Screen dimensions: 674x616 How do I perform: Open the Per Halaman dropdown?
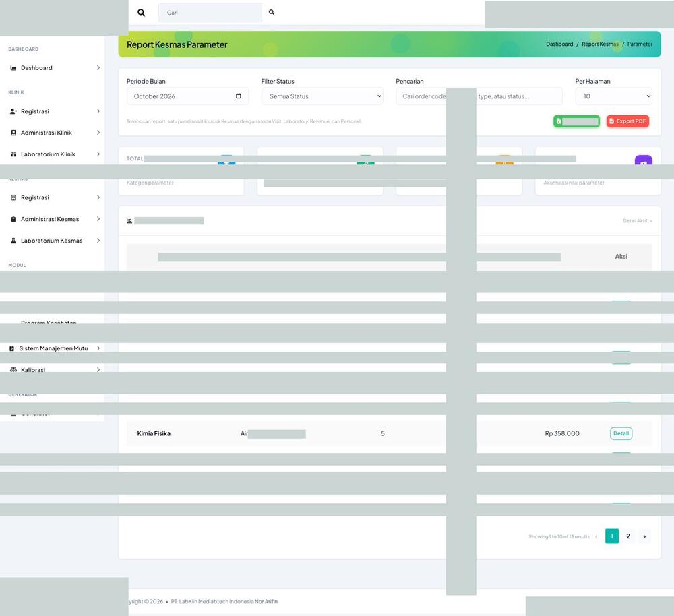pos(613,96)
